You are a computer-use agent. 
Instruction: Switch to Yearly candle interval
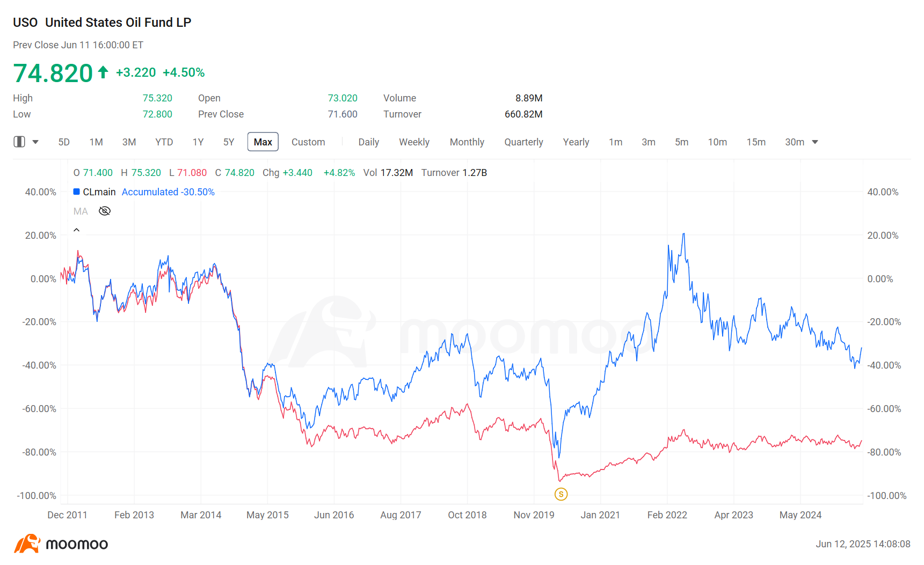click(576, 142)
